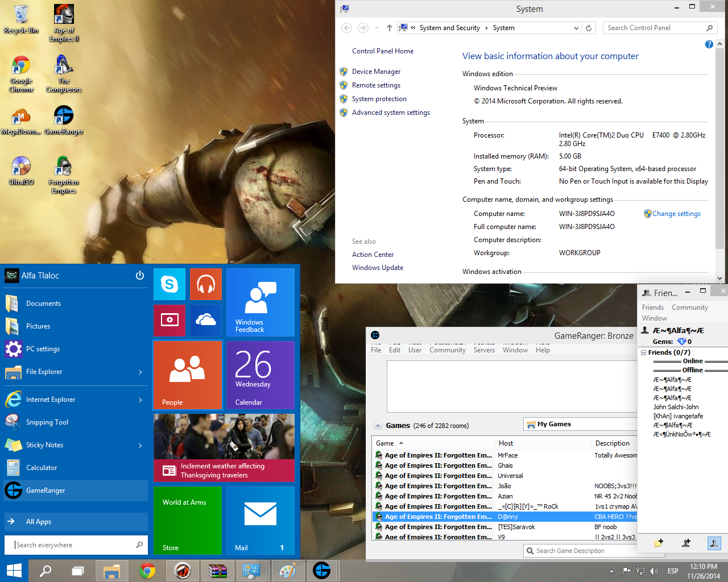This screenshot has height=582, width=728.
Task: Open the My Games filter dropdown
Action: (580, 424)
